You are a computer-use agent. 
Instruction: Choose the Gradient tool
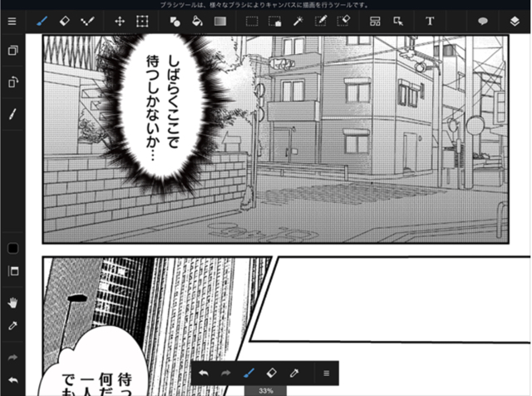click(220, 21)
